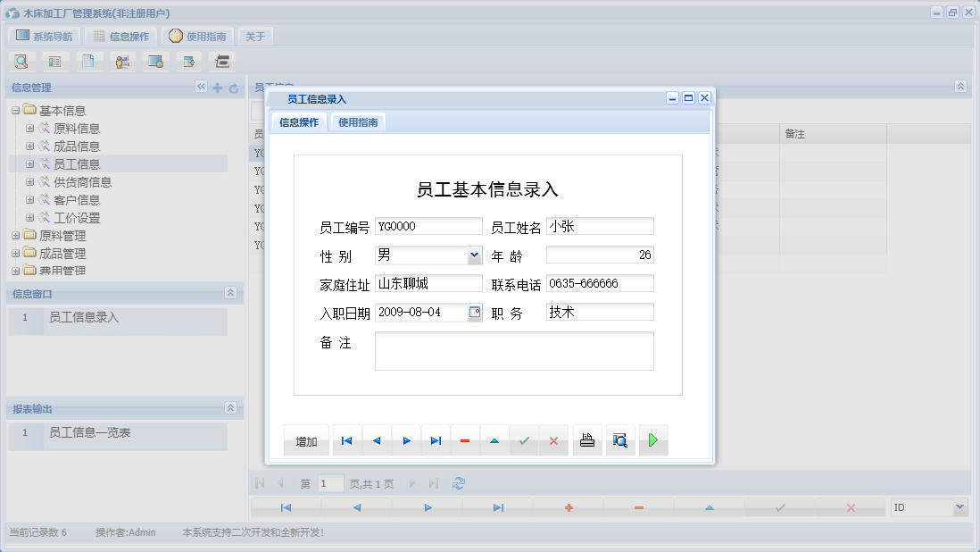
Task: Open print preview in the entry dialog
Action: coord(619,439)
